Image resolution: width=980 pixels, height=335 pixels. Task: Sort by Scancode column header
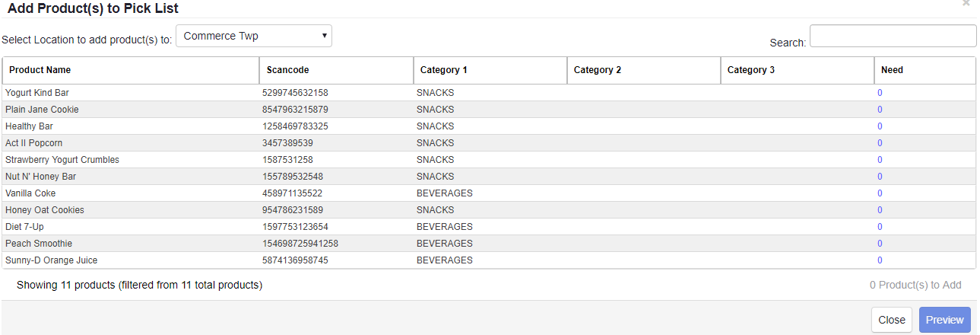288,70
